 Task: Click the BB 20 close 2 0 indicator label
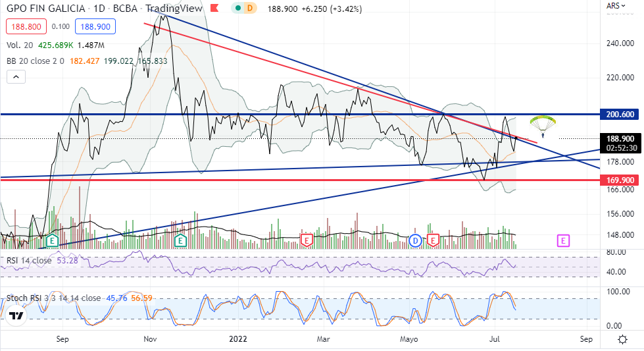point(36,61)
